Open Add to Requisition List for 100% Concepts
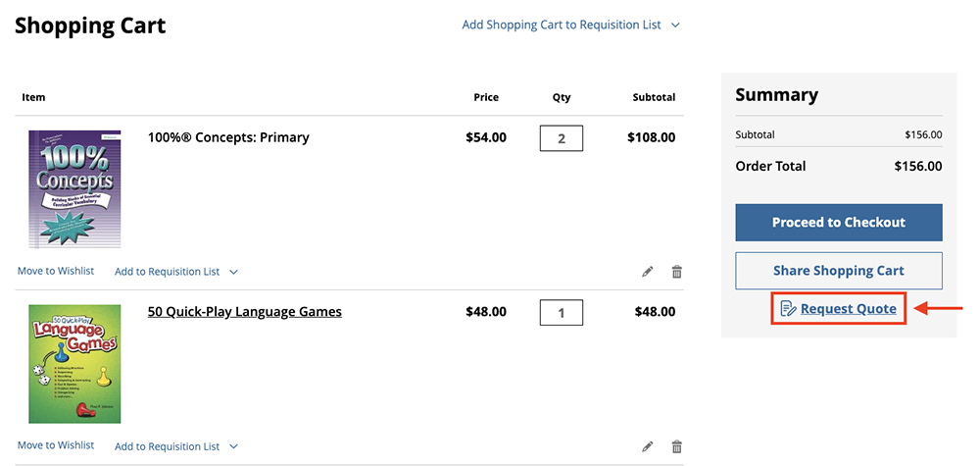This screenshot has height=466, width=980. [x=175, y=272]
